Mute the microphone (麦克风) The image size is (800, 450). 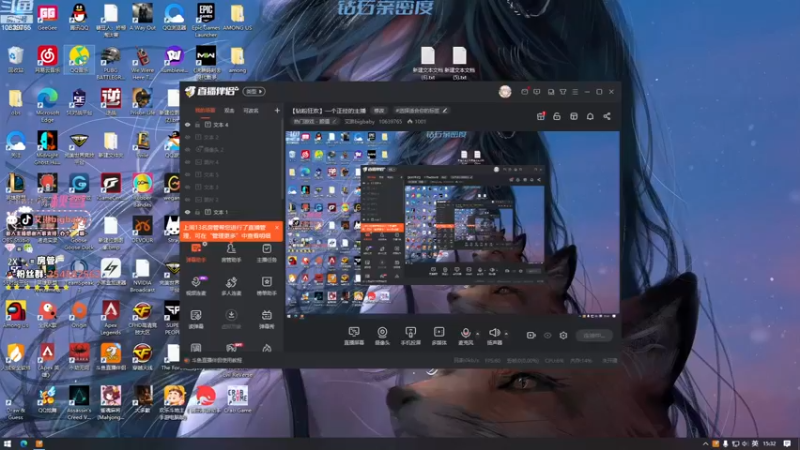pos(465,336)
